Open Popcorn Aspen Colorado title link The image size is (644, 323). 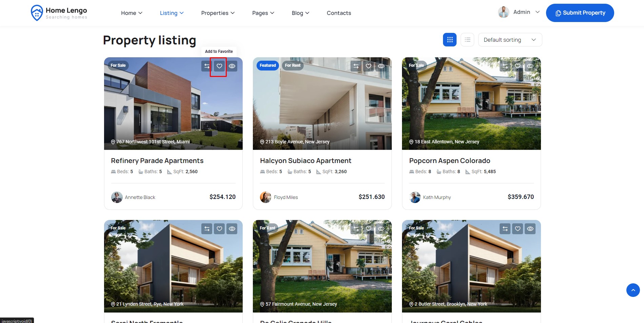coord(450,161)
